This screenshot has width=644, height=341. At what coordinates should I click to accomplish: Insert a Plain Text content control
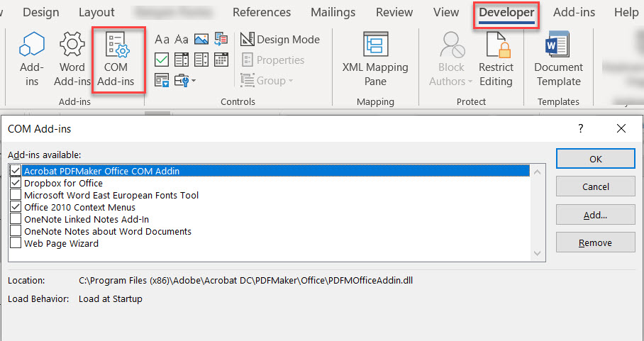(182, 40)
